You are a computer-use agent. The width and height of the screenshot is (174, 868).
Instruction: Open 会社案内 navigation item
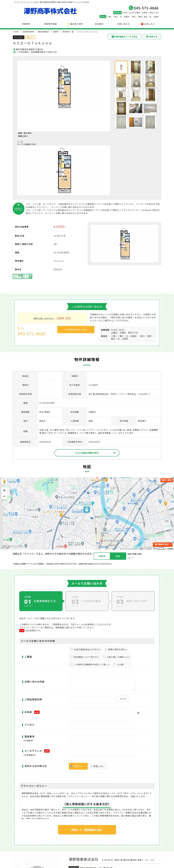tap(99, 24)
